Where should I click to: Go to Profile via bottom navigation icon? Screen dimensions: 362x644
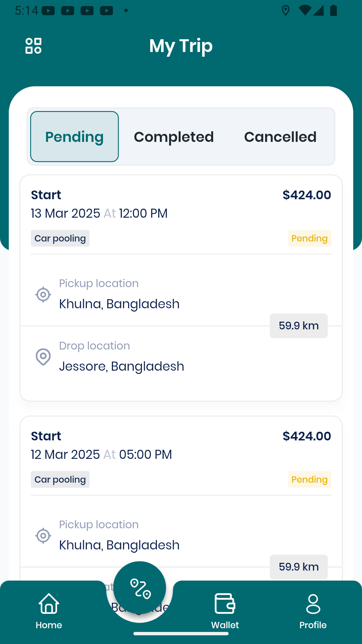[x=313, y=603]
